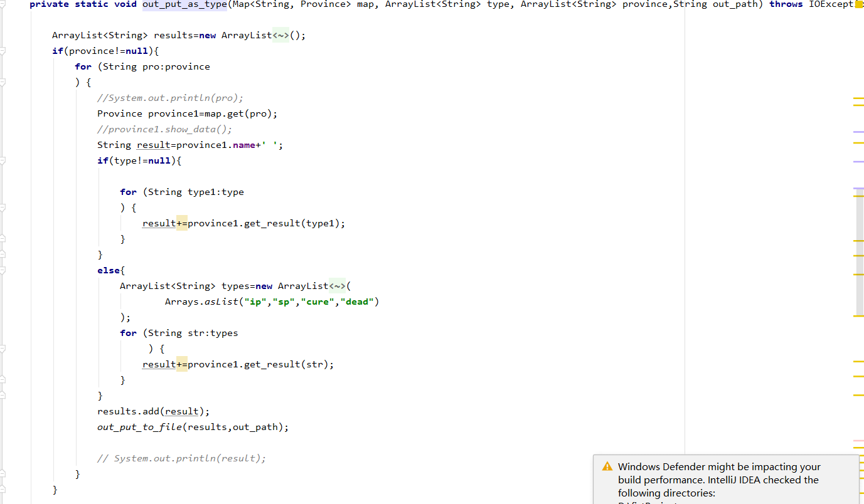Click the // System.out.println(result); comment

pos(181,458)
